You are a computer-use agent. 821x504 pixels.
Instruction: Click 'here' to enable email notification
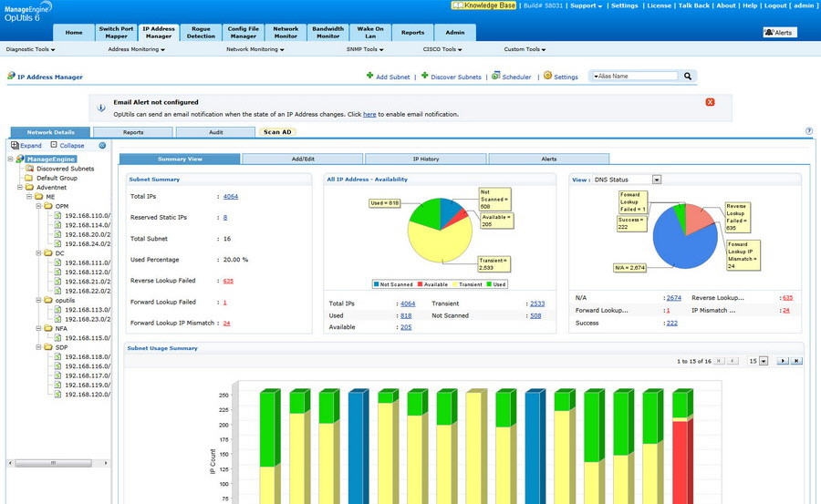[x=369, y=115]
